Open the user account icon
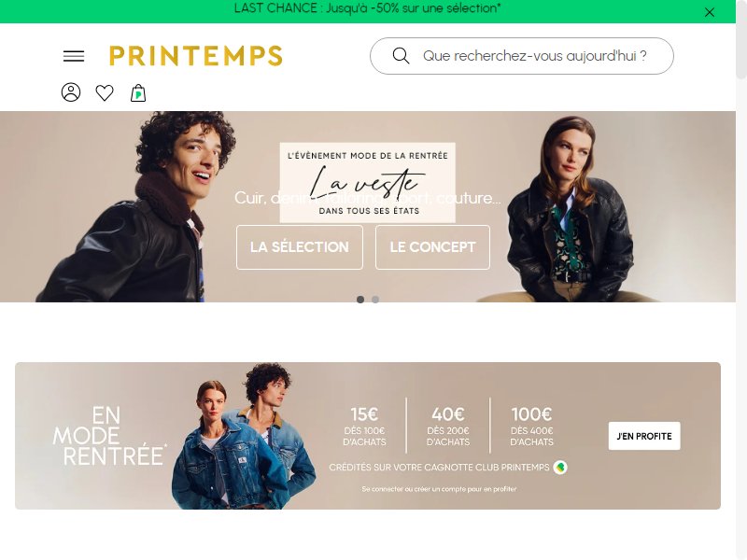 tap(71, 92)
